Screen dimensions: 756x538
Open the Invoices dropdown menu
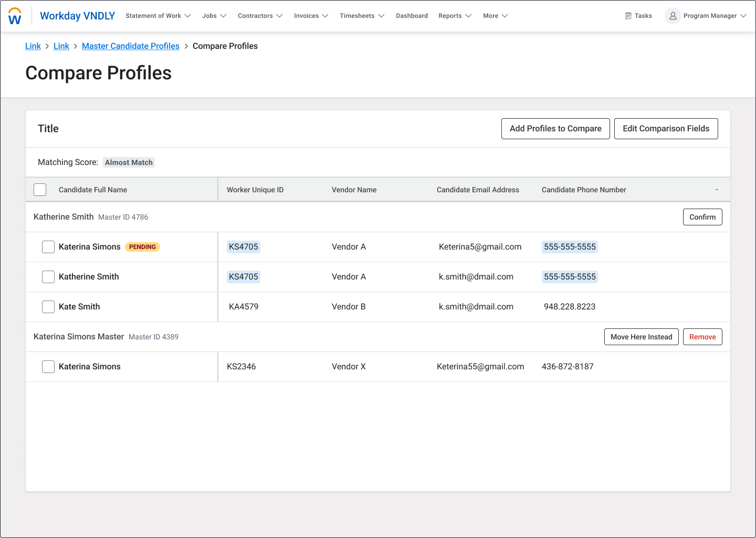pyautogui.click(x=311, y=16)
